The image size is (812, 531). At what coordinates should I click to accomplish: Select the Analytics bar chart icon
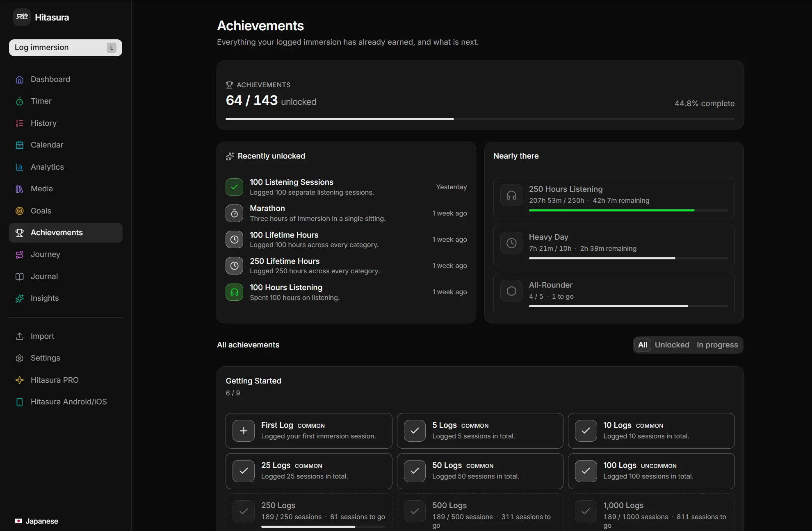click(19, 167)
